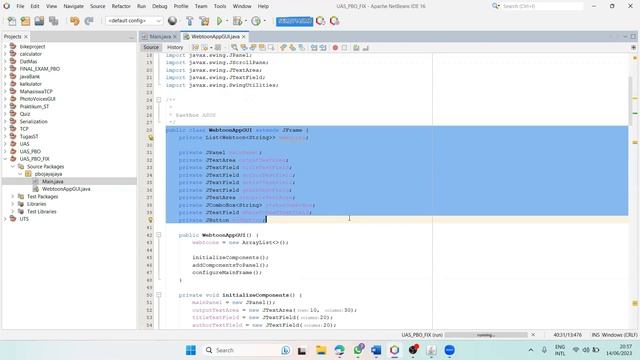This screenshot has width=640, height=360.
Task: Select Main.java in the project tree
Action: [53, 181]
